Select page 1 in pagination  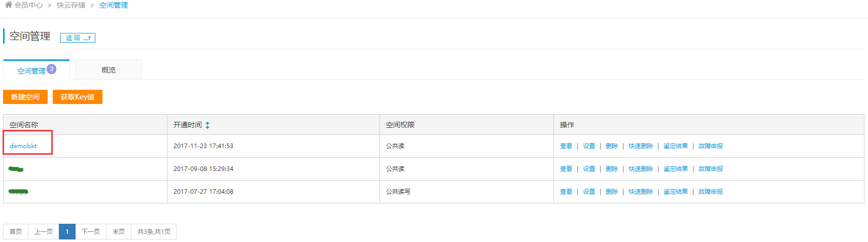(x=67, y=231)
